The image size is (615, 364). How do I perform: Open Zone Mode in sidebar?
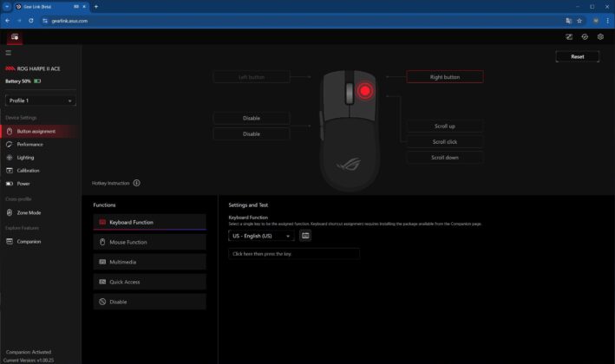(x=41, y=212)
